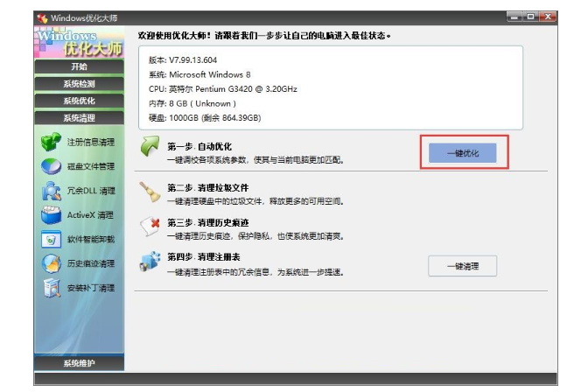Click the broom icon for 清理垃圾文件
The image size is (574, 392).
pyautogui.click(x=150, y=192)
